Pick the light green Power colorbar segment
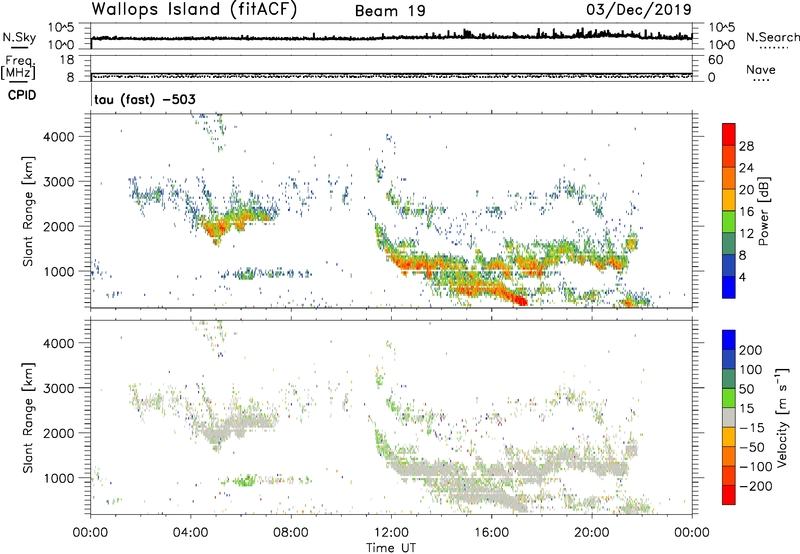 pyautogui.click(x=729, y=222)
